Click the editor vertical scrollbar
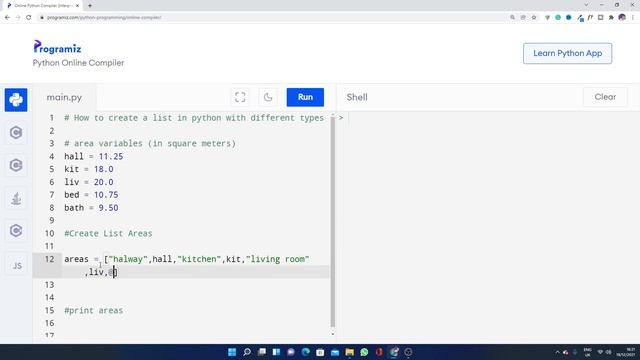Viewport: 640px width, 360px height. (333, 222)
